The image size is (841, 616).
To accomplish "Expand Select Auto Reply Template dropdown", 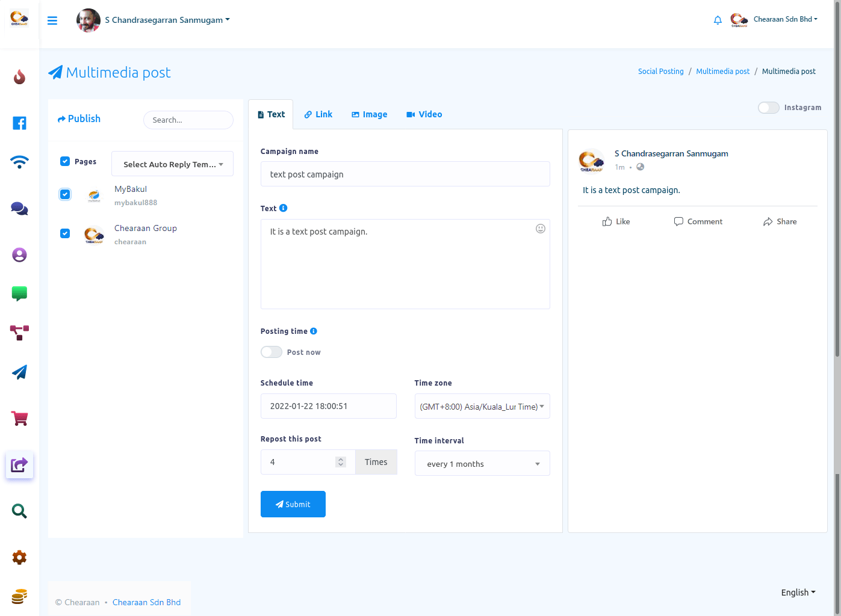I will [x=172, y=164].
